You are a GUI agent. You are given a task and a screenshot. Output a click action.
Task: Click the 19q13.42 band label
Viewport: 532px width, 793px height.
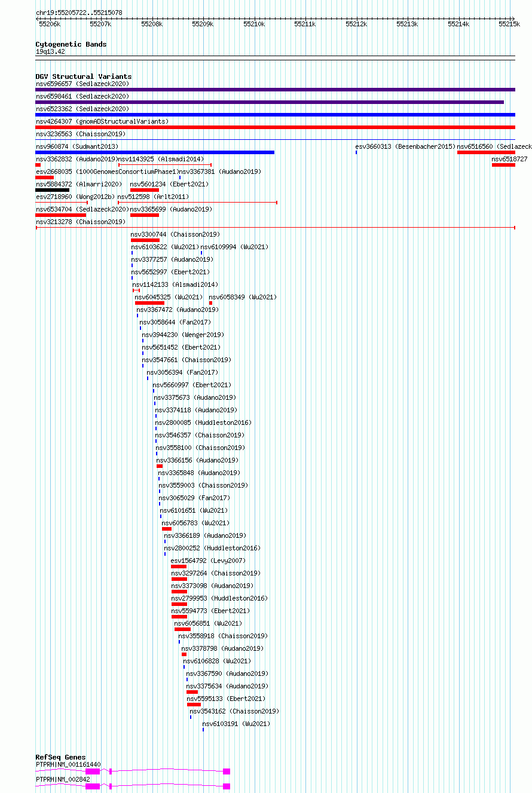[50, 51]
